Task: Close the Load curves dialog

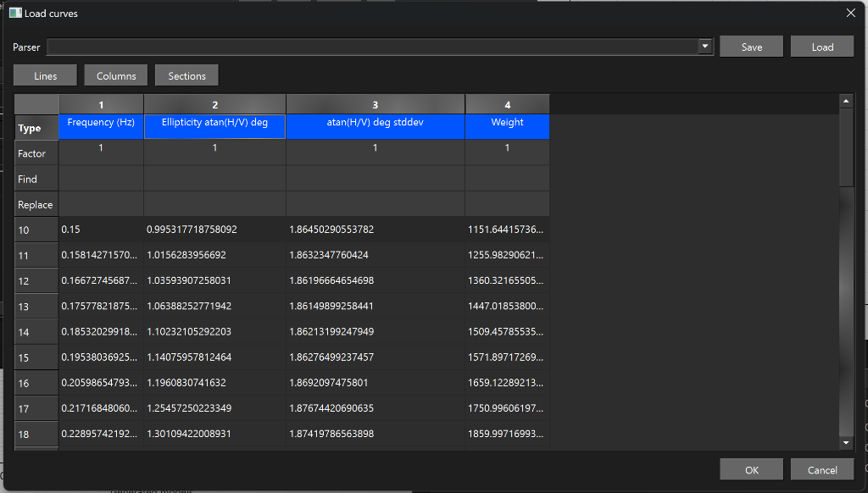Action: click(850, 13)
